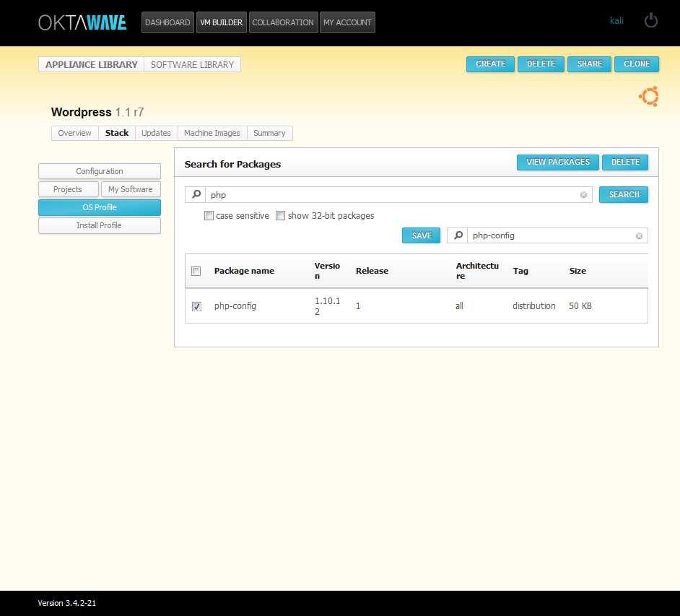
Task: Click the power logout icon
Action: coord(650,20)
